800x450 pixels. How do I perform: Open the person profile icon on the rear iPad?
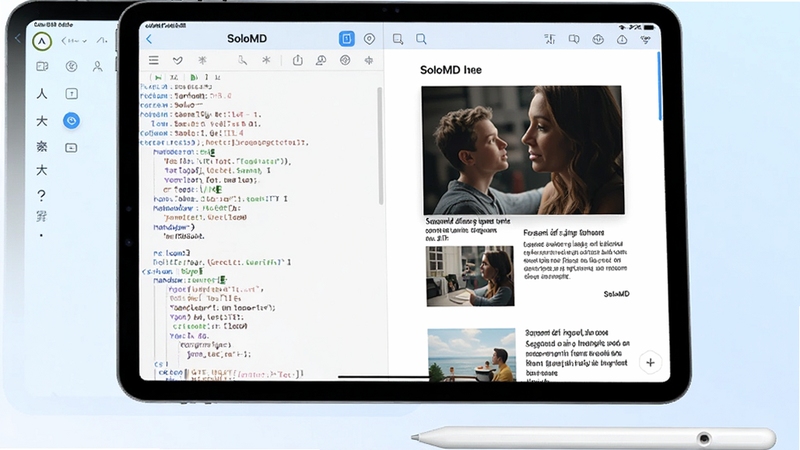tap(97, 66)
